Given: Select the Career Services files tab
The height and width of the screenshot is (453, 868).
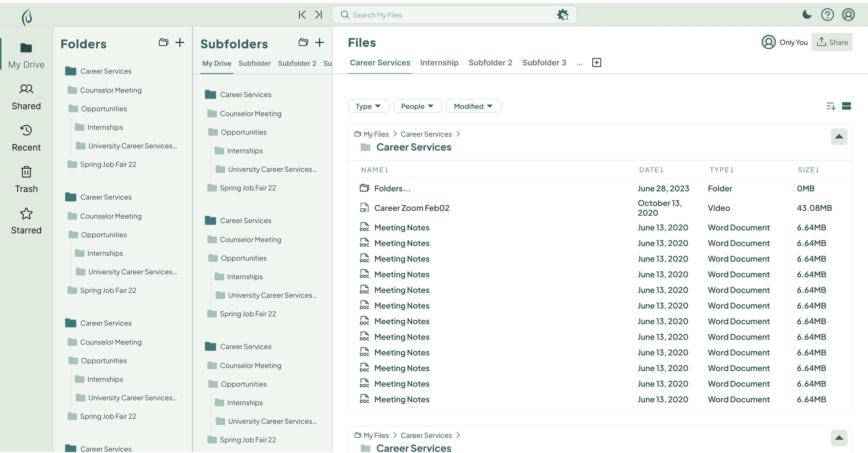Looking at the screenshot, I should [x=380, y=63].
